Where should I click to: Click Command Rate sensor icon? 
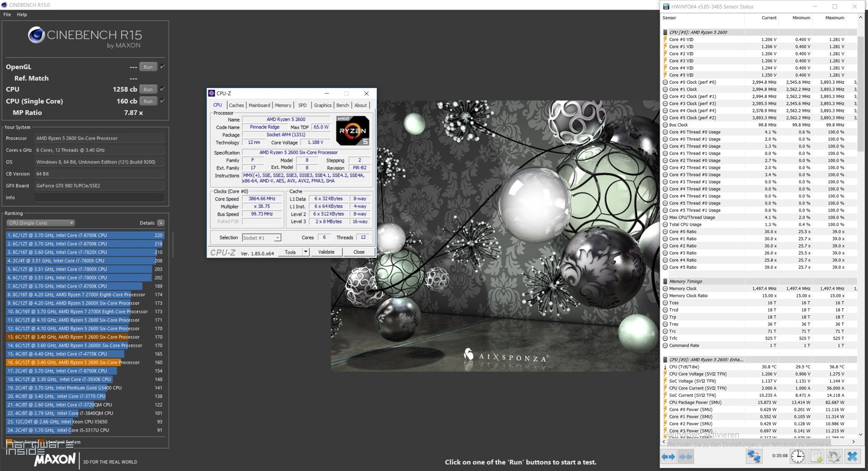pos(665,345)
